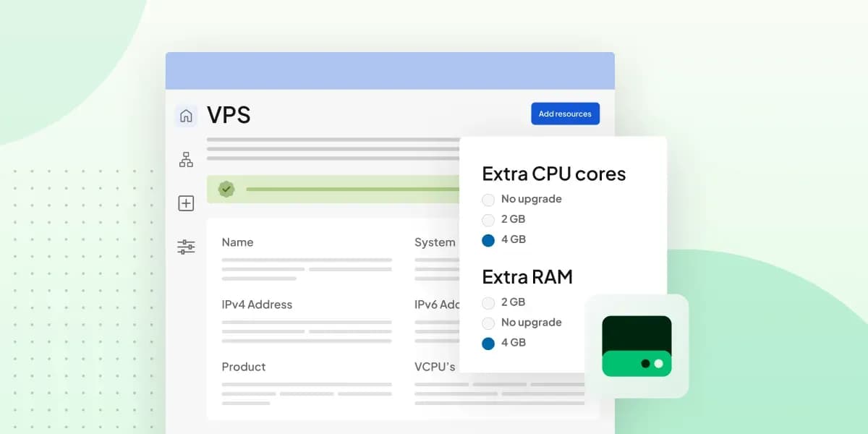
Task: Select 4 GB under Extra CPU cores
Action: point(488,240)
